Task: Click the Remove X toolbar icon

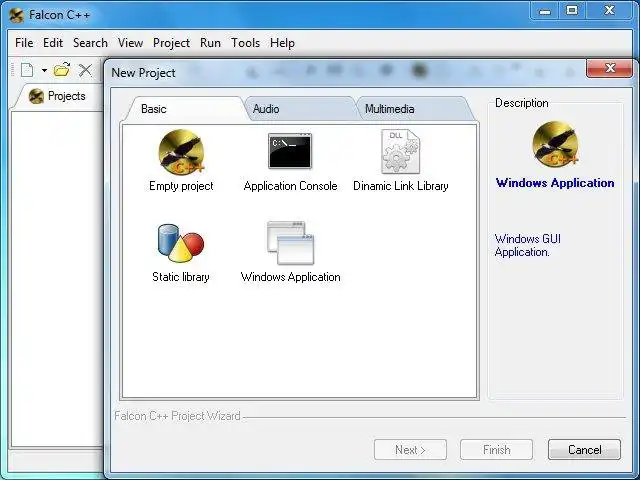Action: click(85, 70)
